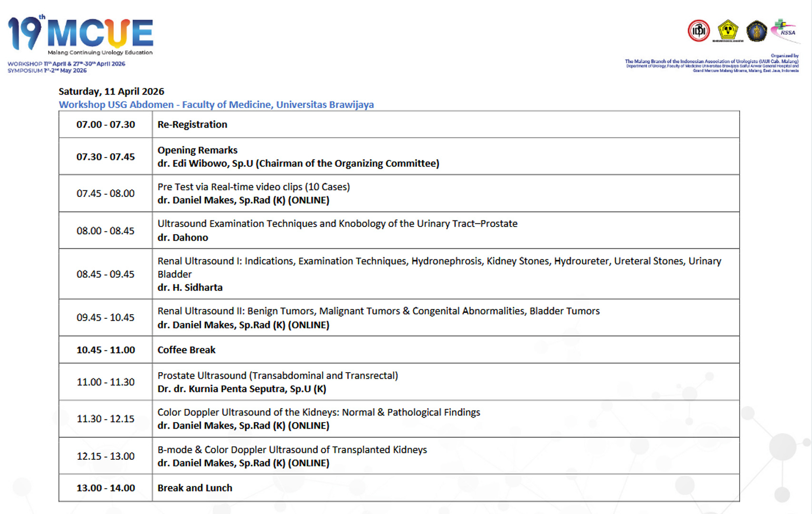Click the "Transplanted Kidneys" session title
This screenshot has width=812, height=514.
(x=292, y=450)
